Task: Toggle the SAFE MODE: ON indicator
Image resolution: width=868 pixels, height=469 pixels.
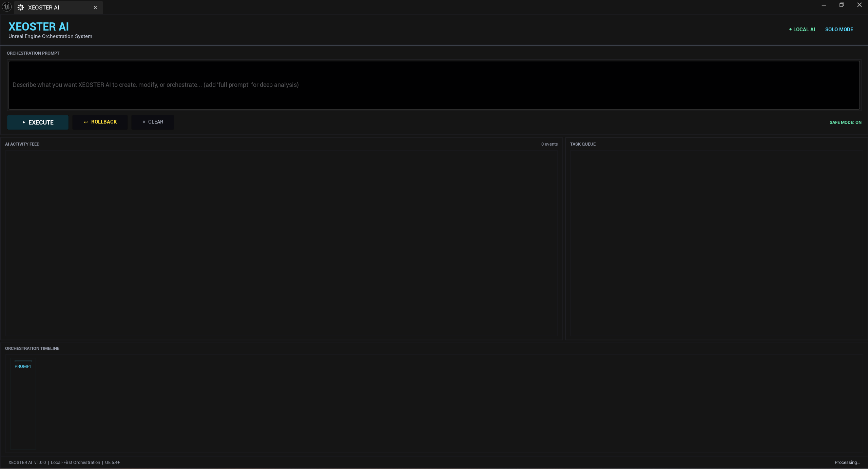Action: [845, 123]
